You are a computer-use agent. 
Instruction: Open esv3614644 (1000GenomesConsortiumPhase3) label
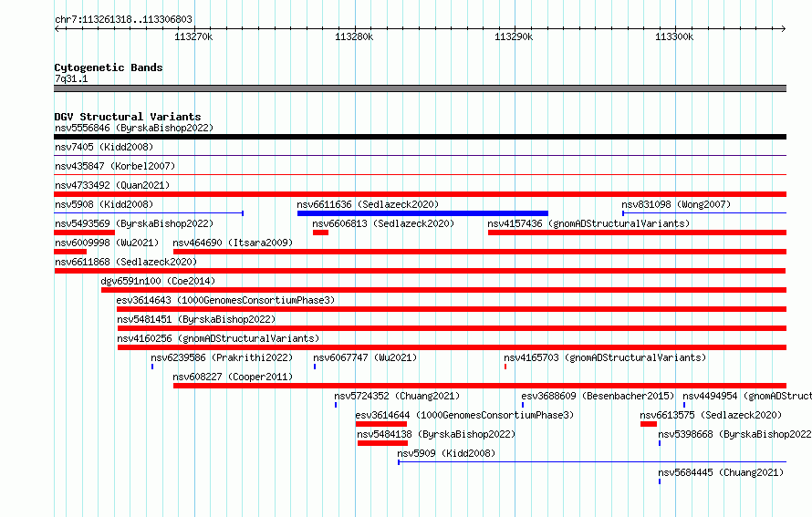(464, 415)
